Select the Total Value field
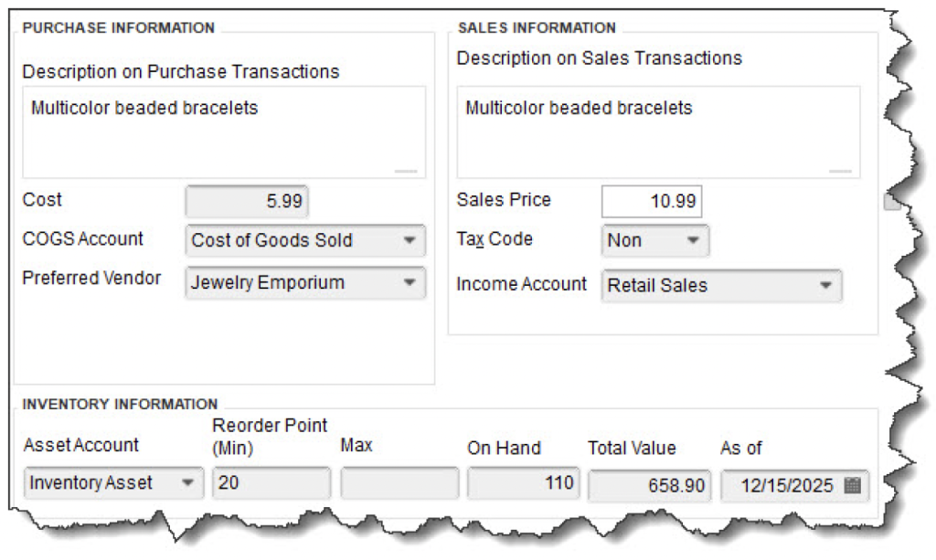 [648, 484]
